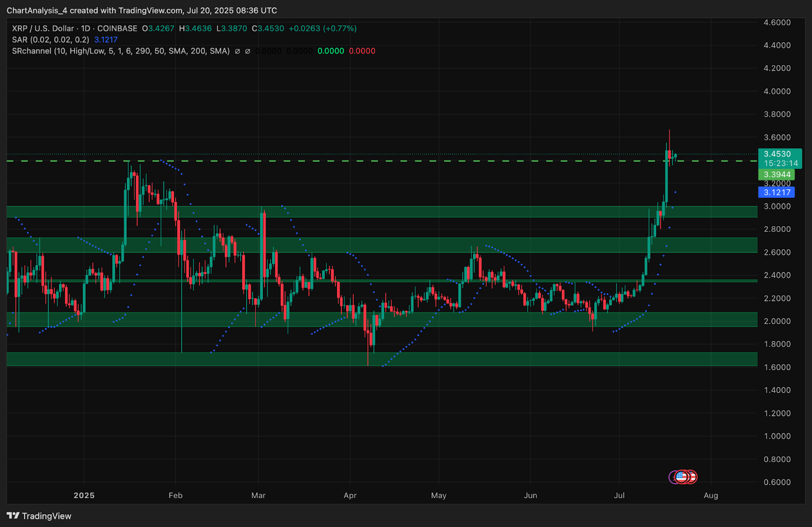The image size is (812, 527).
Task: Select the SRchannel indicator legend label
Action: (121, 51)
